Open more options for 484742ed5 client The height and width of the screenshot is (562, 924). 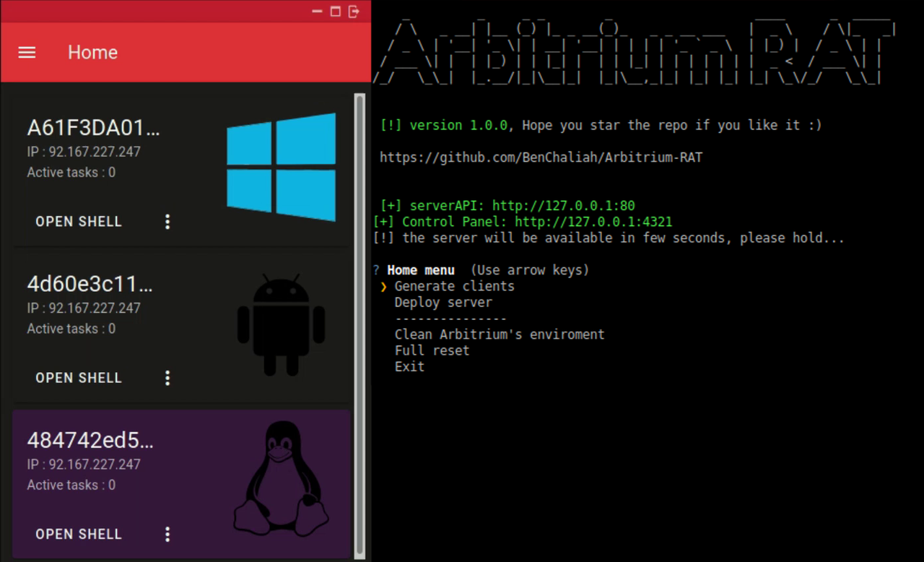coord(167,535)
